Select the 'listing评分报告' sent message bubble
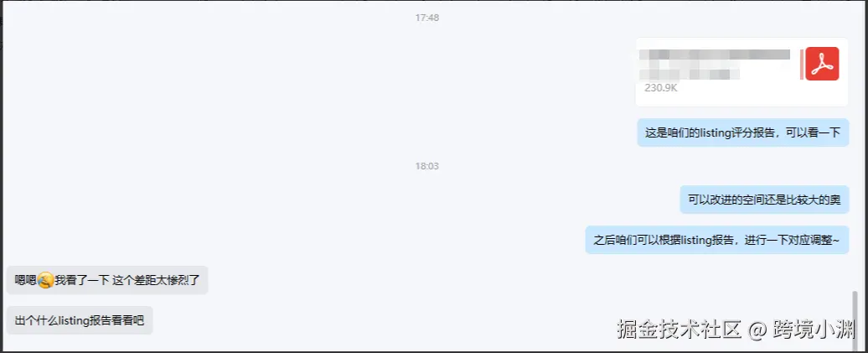This screenshot has width=868, height=353. tap(743, 132)
